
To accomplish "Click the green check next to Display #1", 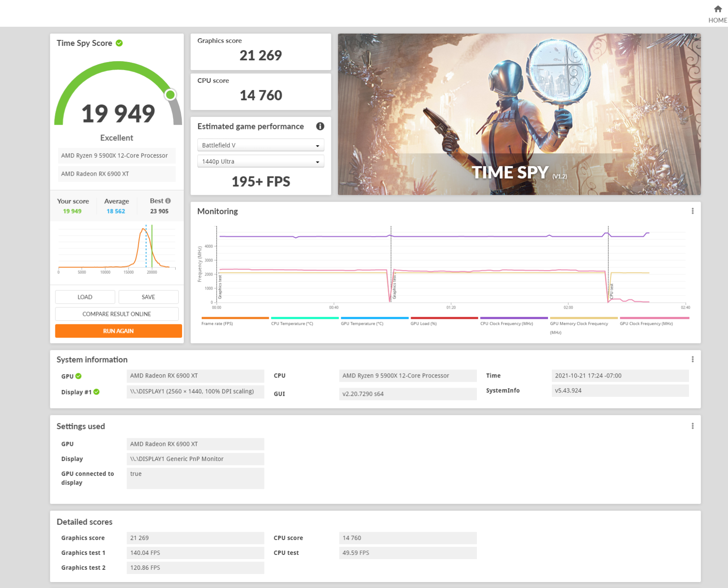I will (x=97, y=392).
